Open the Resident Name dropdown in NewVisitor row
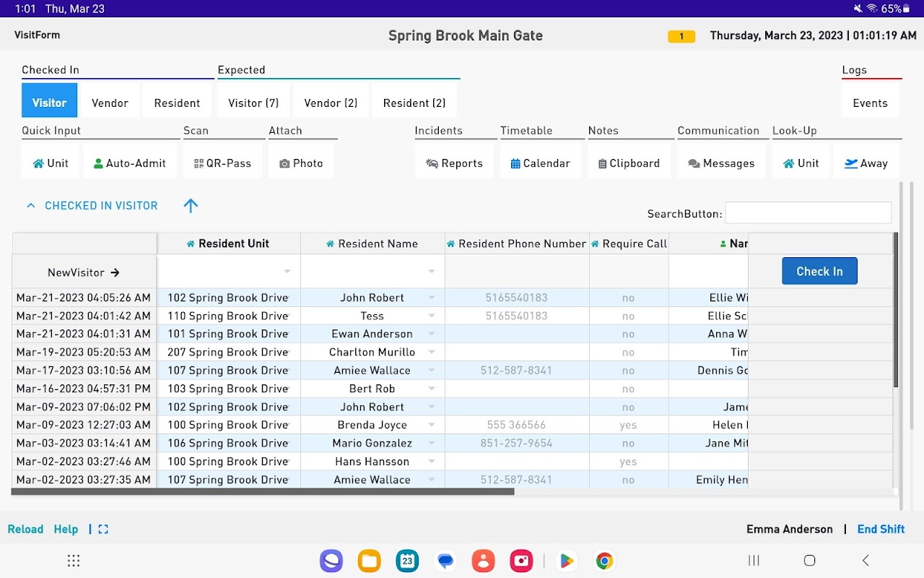The image size is (924, 578). tap(432, 272)
